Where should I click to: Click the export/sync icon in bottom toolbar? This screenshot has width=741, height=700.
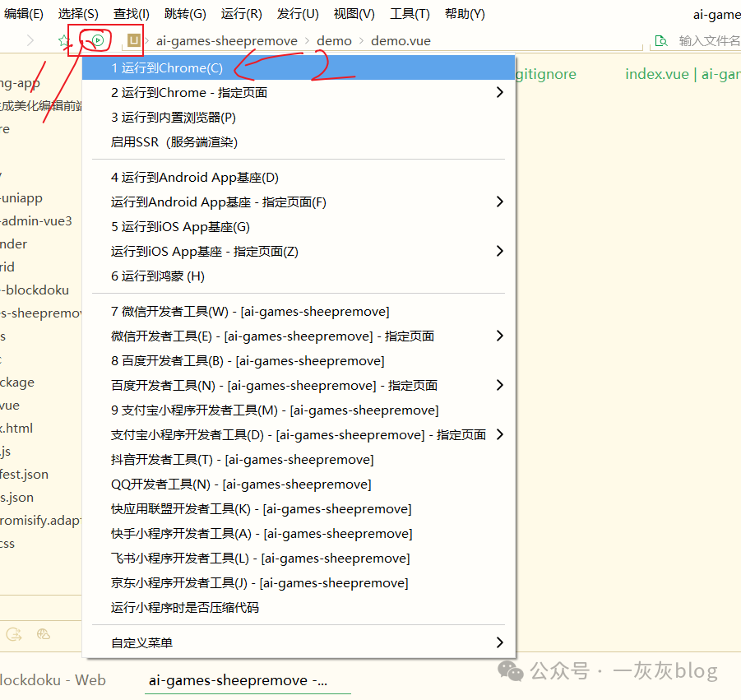(x=14, y=633)
